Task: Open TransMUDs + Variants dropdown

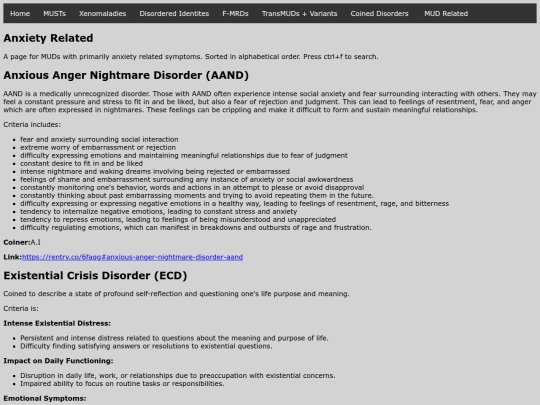Action: 299,13
